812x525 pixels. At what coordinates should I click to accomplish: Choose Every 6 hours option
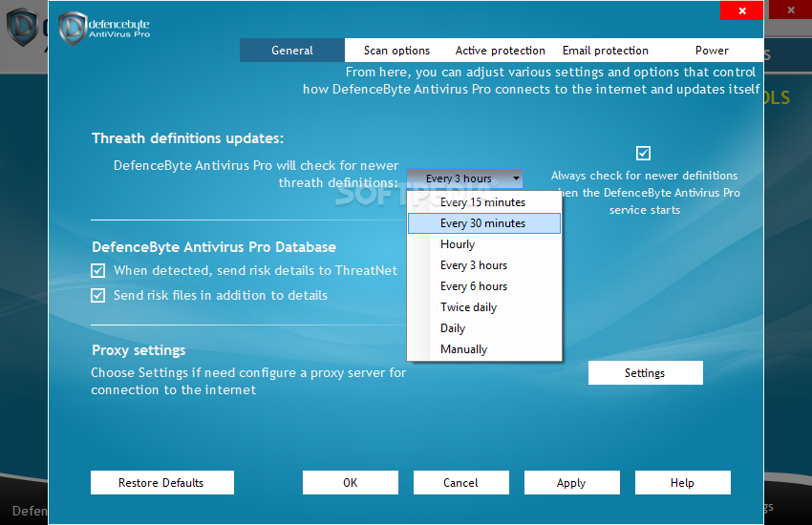[484, 286]
